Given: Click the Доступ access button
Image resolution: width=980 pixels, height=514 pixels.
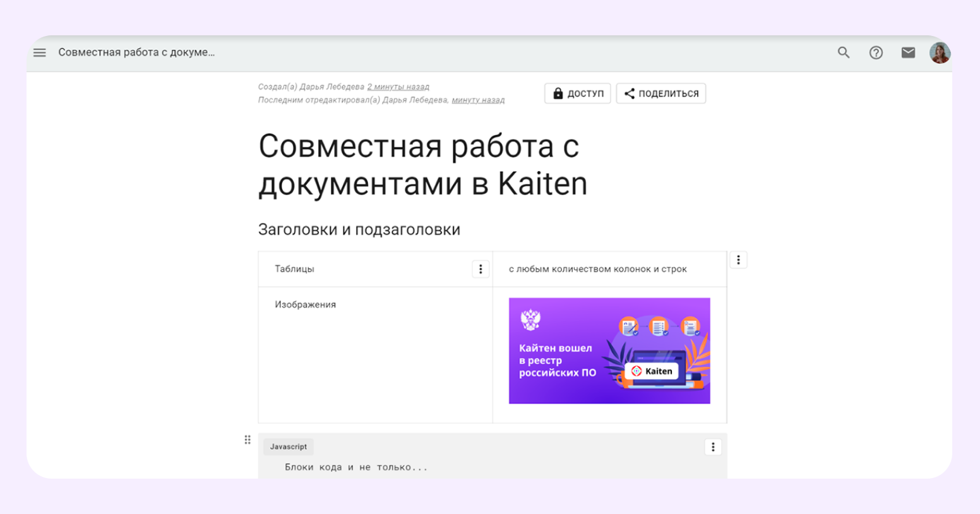Looking at the screenshot, I should (578, 93).
